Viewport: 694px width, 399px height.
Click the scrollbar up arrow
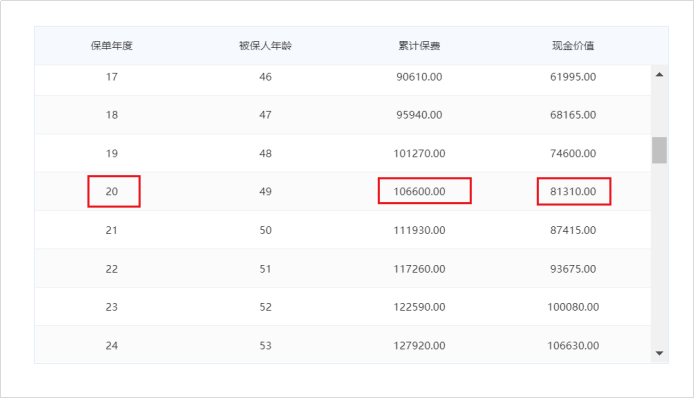point(659,74)
